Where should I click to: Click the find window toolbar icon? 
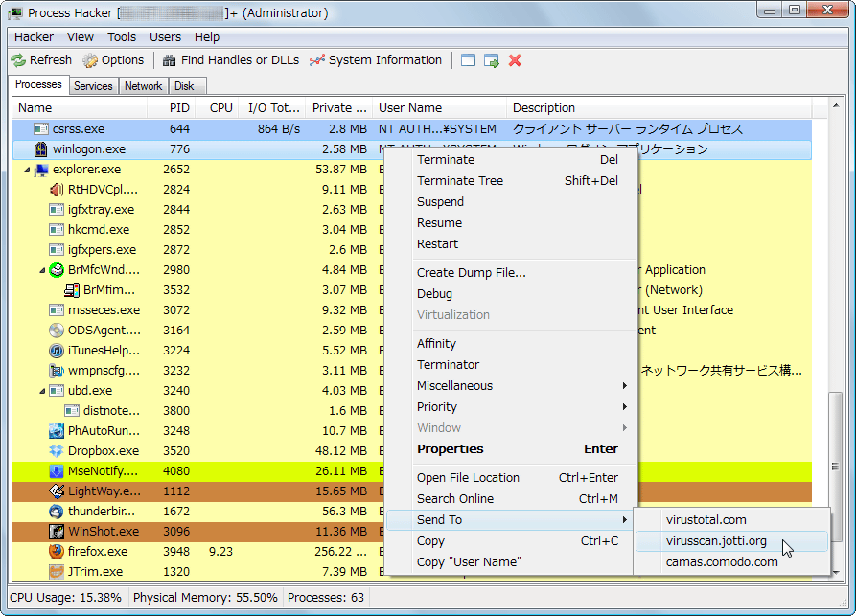coord(469,60)
